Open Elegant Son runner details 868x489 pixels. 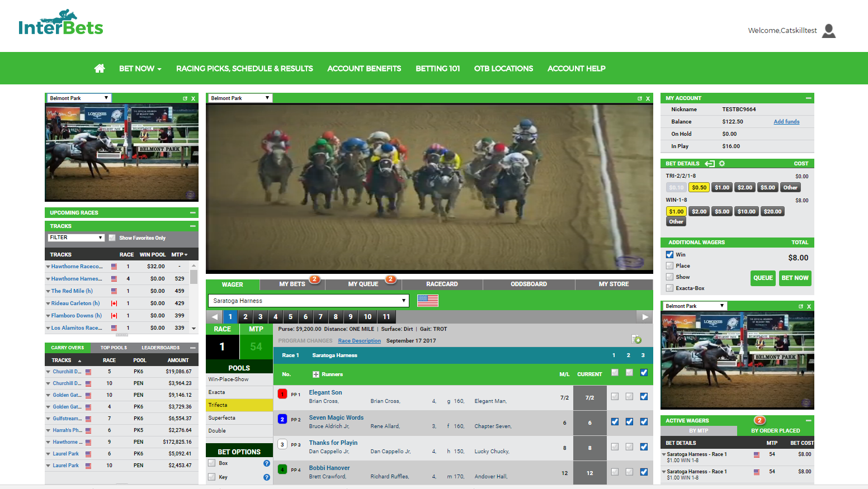tap(325, 393)
